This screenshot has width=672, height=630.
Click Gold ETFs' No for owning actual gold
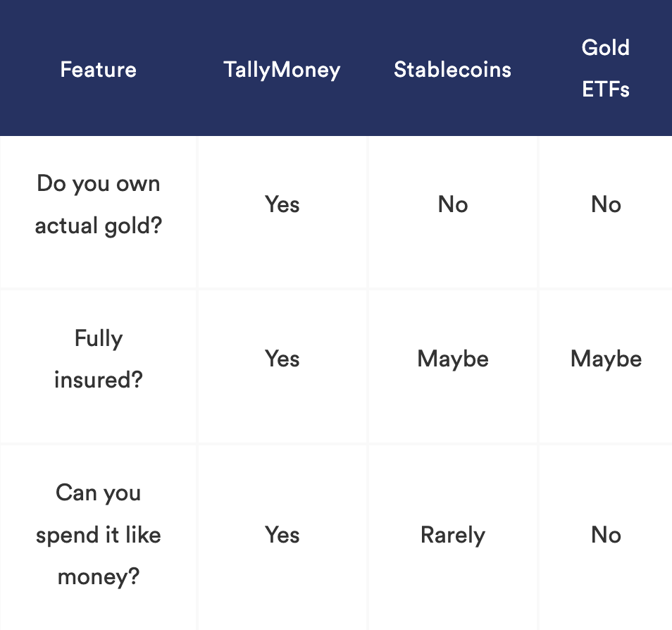pyautogui.click(x=606, y=204)
